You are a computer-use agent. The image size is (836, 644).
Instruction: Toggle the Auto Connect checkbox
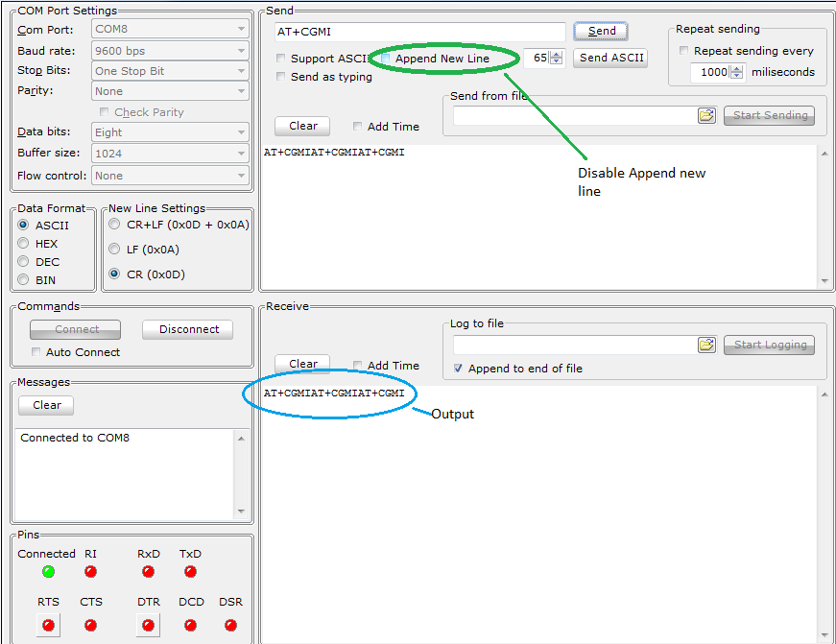click(x=36, y=352)
